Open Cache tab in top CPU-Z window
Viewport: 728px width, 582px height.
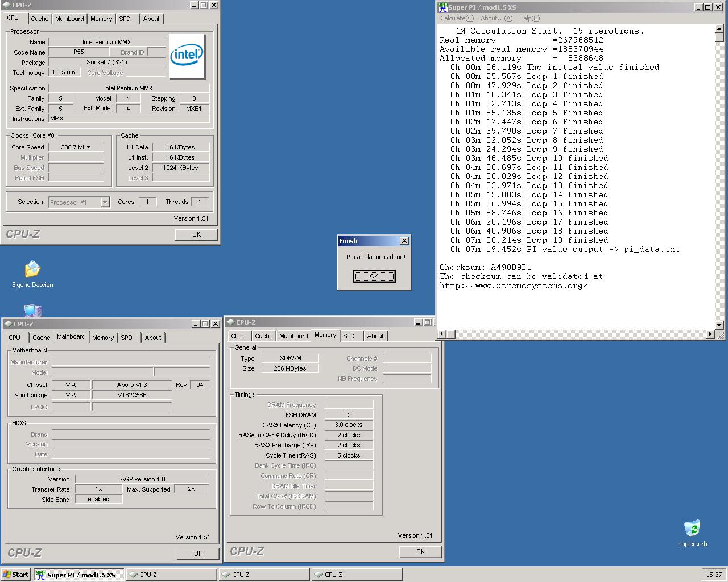click(x=39, y=19)
